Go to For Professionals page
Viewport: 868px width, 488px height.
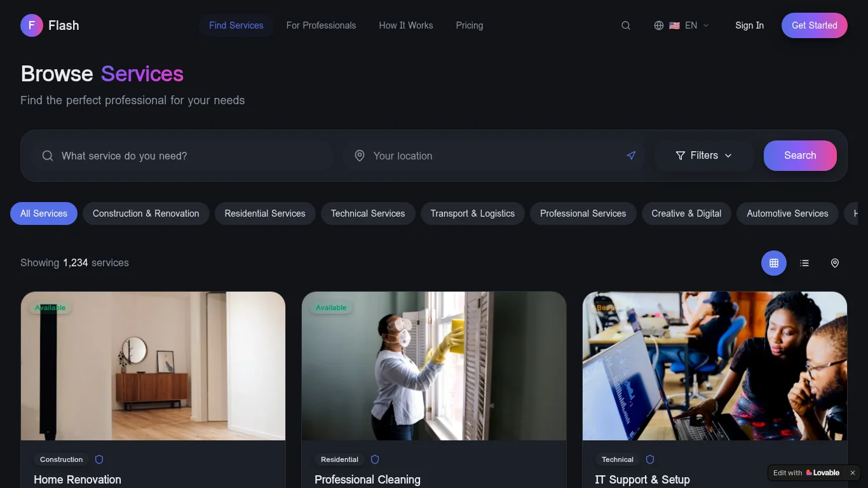click(x=321, y=25)
